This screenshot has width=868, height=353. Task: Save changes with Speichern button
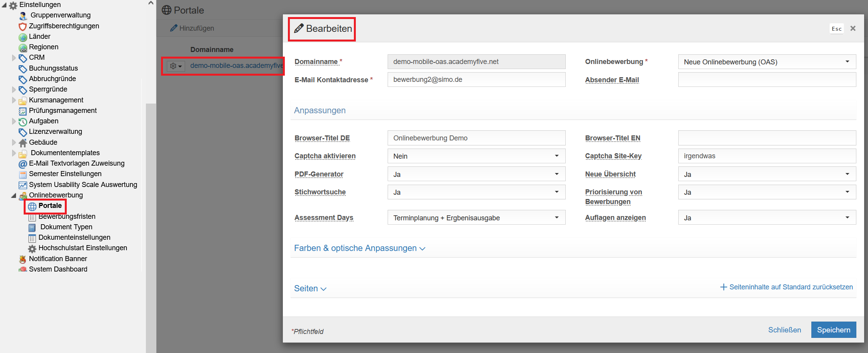point(833,330)
